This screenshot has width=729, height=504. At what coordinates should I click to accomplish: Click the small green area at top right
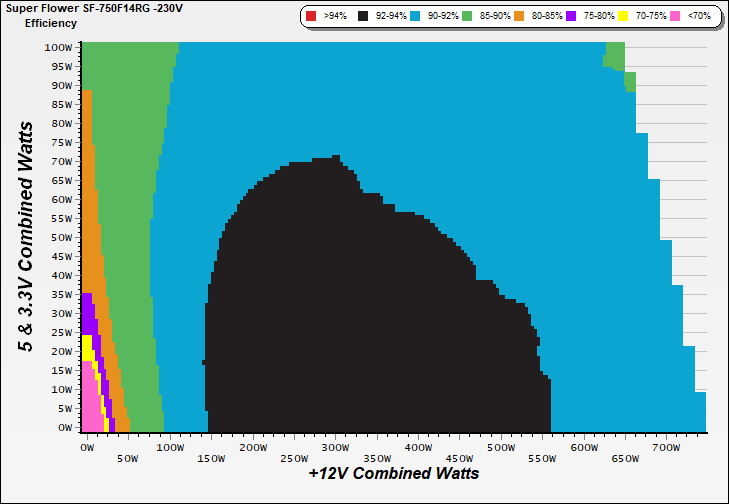(x=616, y=55)
